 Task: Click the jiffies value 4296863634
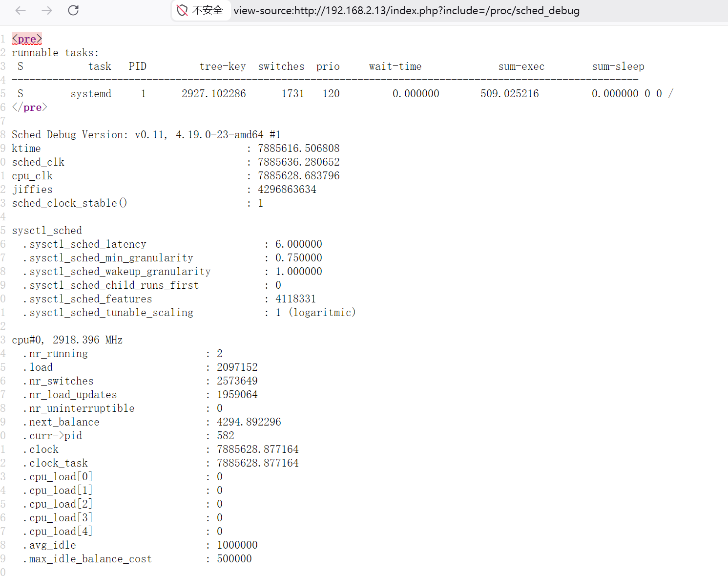tap(287, 190)
